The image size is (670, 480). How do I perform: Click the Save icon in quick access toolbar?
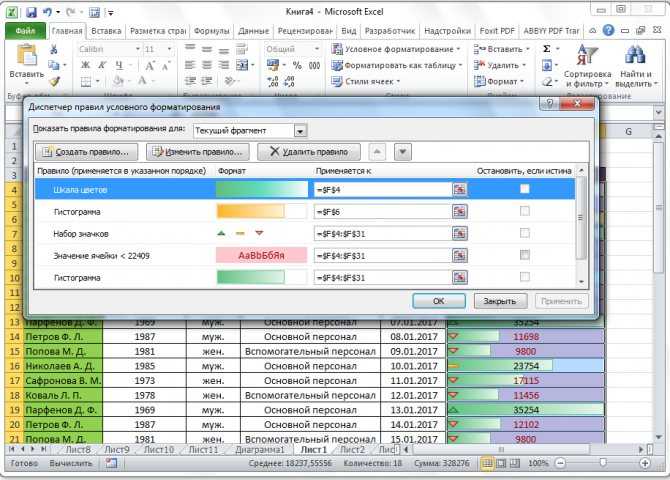pyautogui.click(x=31, y=12)
